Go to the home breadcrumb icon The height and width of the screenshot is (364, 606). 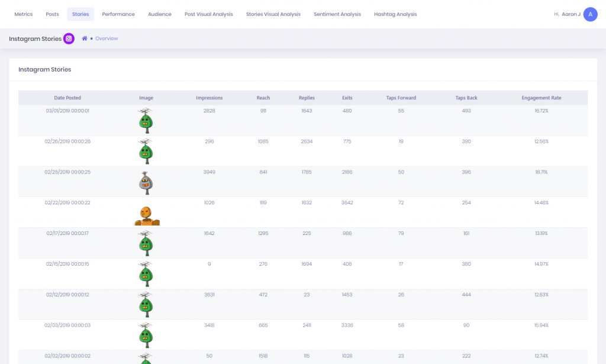point(84,38)
